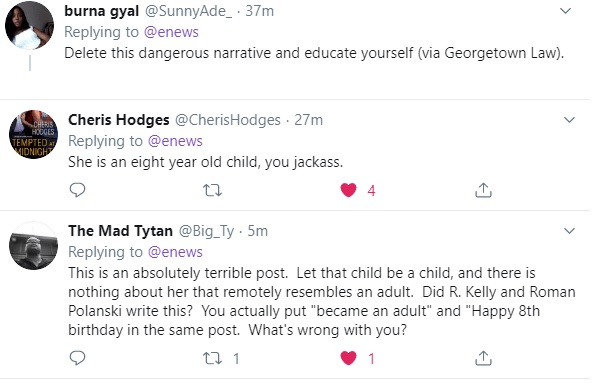This screenshot has height=384, width=611.
Task: Open options chevron on The Mad Tytan's tweet
Action: 569,231
